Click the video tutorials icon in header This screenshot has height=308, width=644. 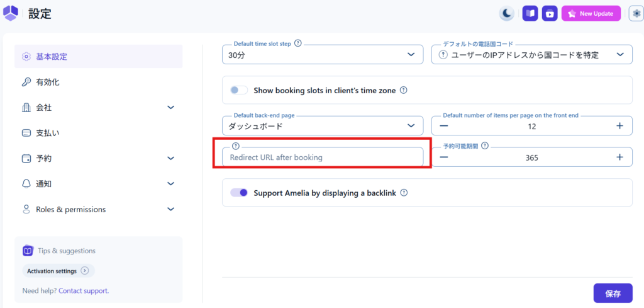tap(550, 13)
